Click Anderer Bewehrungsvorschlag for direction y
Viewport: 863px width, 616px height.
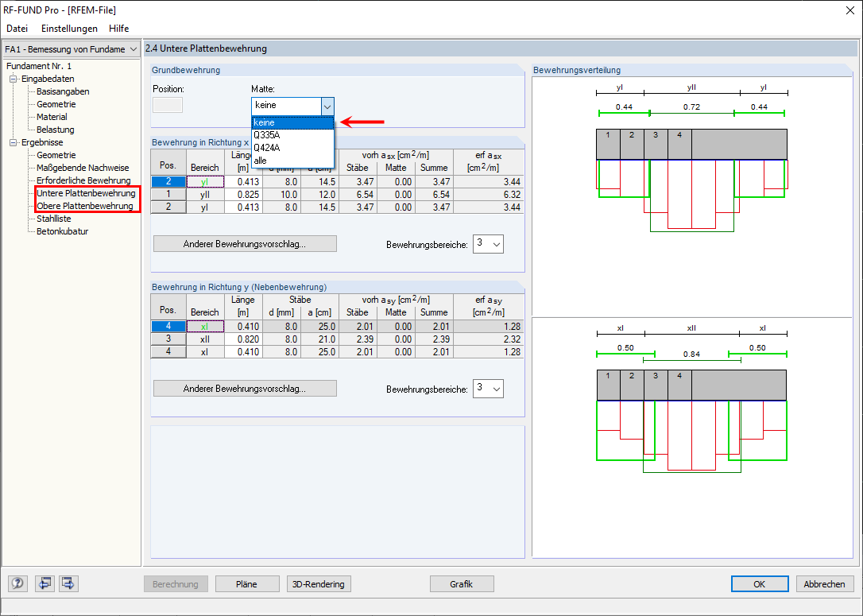coord(245,389)
